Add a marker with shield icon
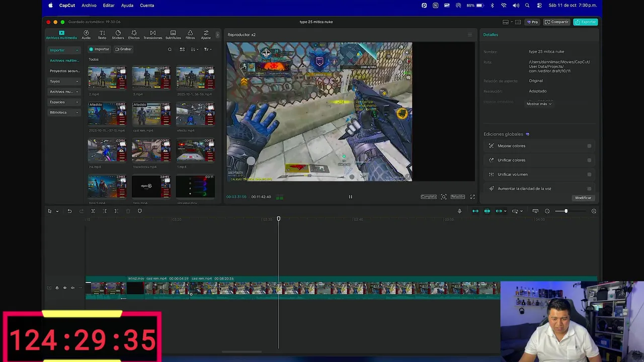644x362 pixels. [x=140, y=211]
